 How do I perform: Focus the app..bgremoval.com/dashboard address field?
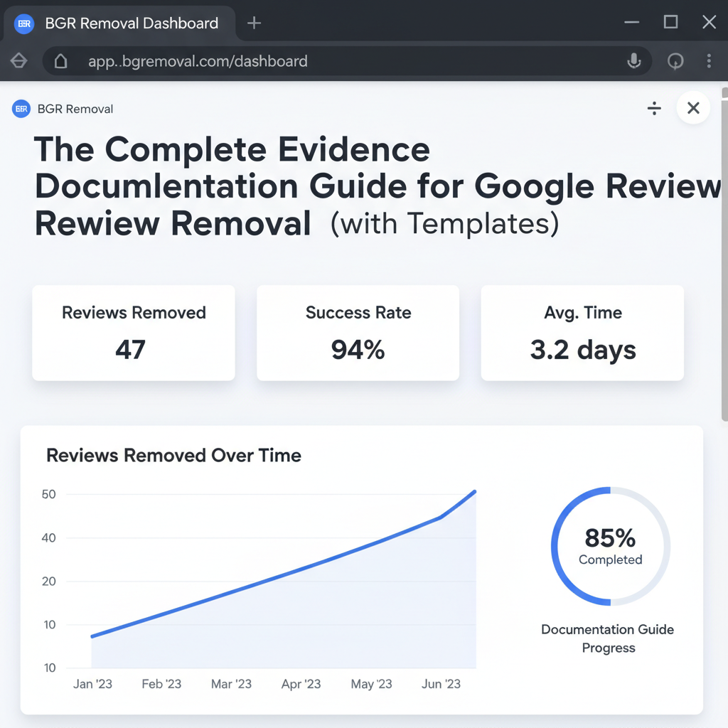(x=347, y=61)
